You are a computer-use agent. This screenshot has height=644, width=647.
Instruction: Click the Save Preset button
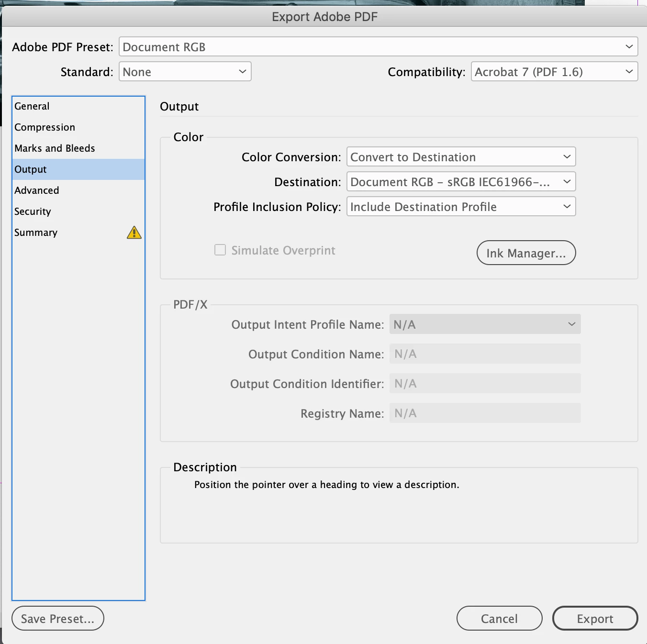pos(57,618)
